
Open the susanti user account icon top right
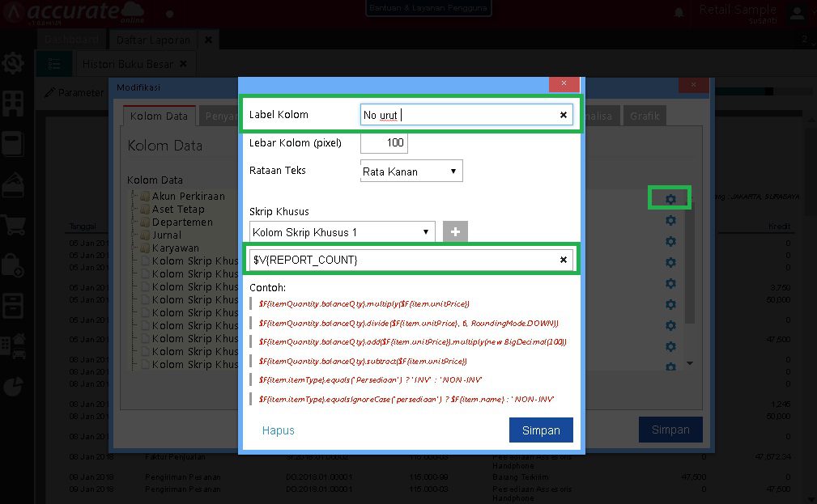point(796,13)
